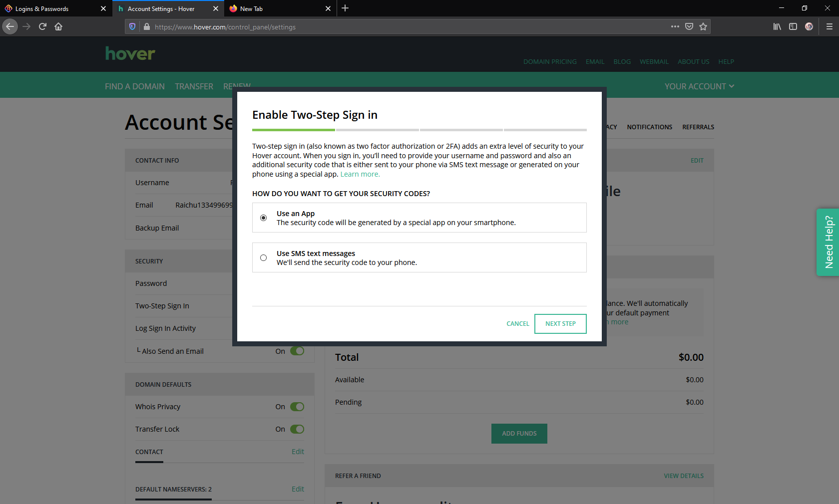Click the ADD FUNDS button
Screen dimensions: 839x504
(x=519, y=434)
